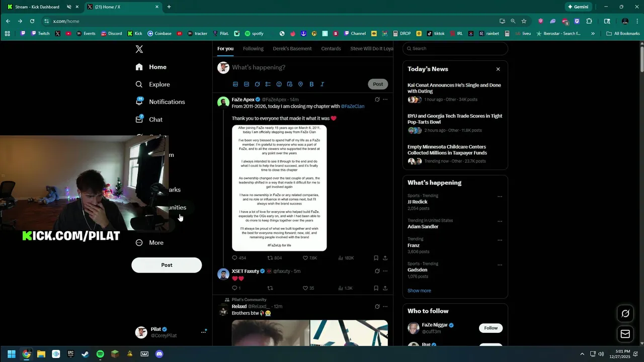
Task: Open the Kai Cenat news headline
Action: pyautogui.click(x=454, y=88)
